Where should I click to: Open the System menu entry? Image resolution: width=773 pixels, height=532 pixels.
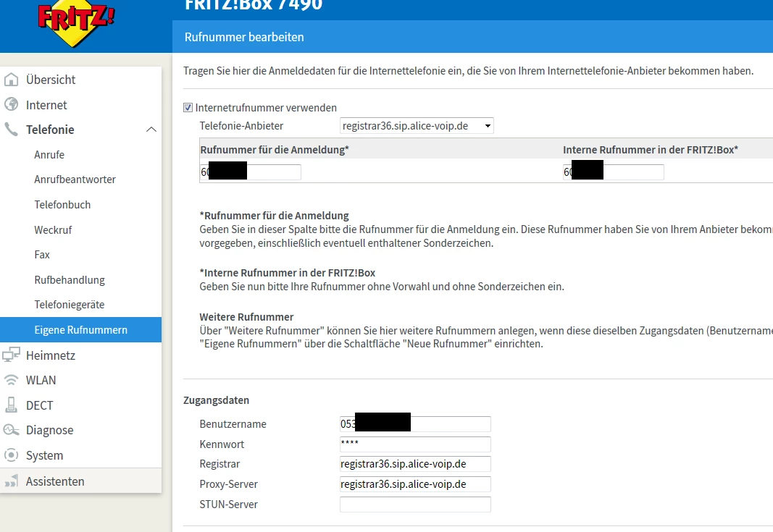point(44,455)
